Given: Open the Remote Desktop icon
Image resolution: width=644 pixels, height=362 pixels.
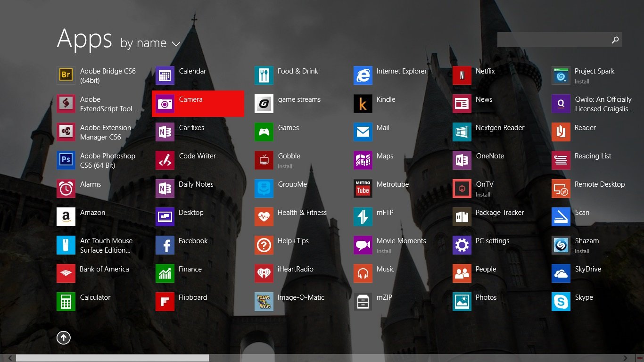Looking at the screenshot, I should click(561, 189).
